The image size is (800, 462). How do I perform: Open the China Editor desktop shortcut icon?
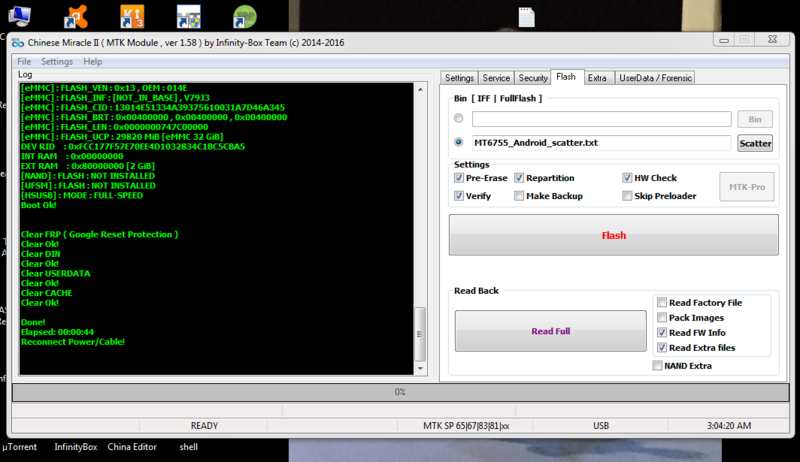point(132,16)
